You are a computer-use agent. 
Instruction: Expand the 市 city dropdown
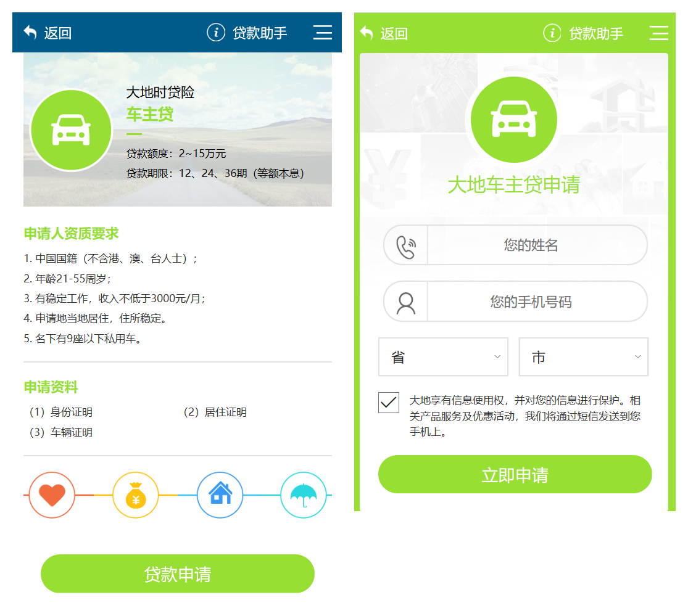point(584,357)
